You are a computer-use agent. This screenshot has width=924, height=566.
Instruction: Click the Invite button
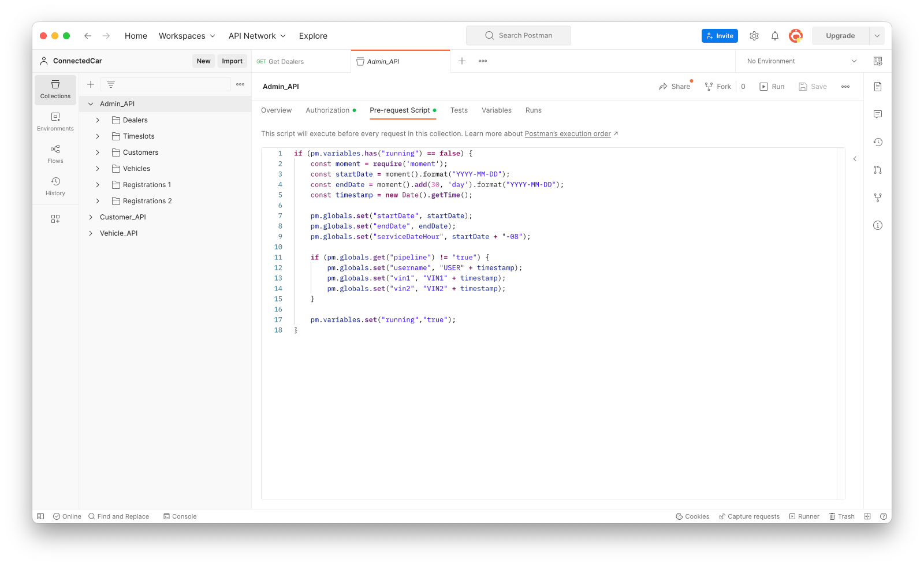(720, 36)
